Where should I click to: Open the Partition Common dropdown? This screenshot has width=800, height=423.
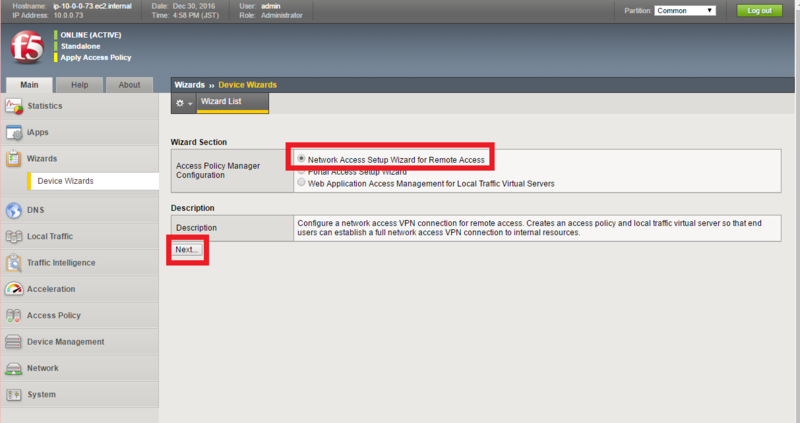(x=685, y=11)
